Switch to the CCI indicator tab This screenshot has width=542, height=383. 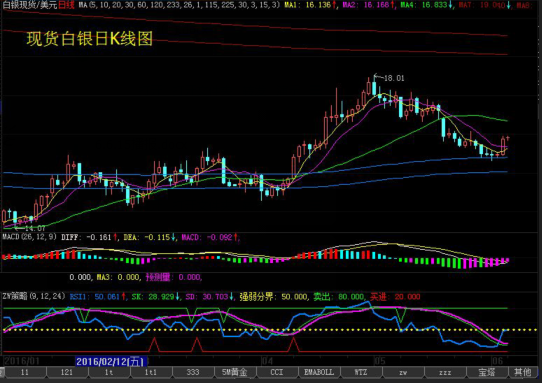(x=277, y=372)
